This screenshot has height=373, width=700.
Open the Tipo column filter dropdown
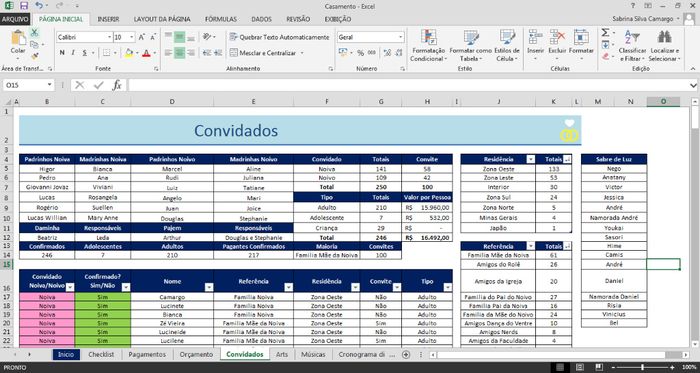coord(448,287)
